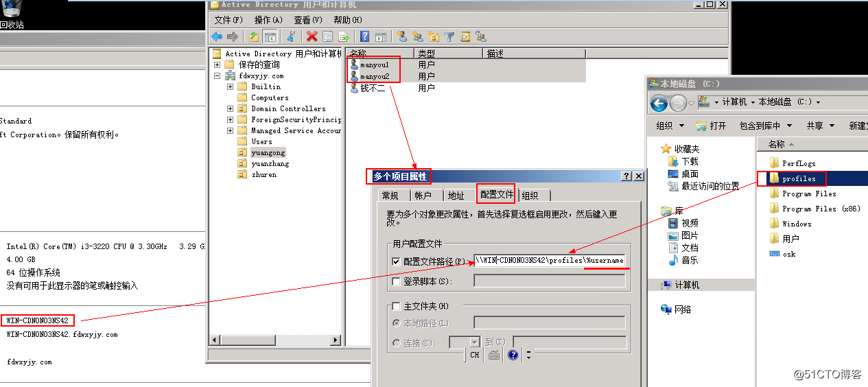Check the 登录脚本 checkbox
868x387 pixels.
point(396,281)
